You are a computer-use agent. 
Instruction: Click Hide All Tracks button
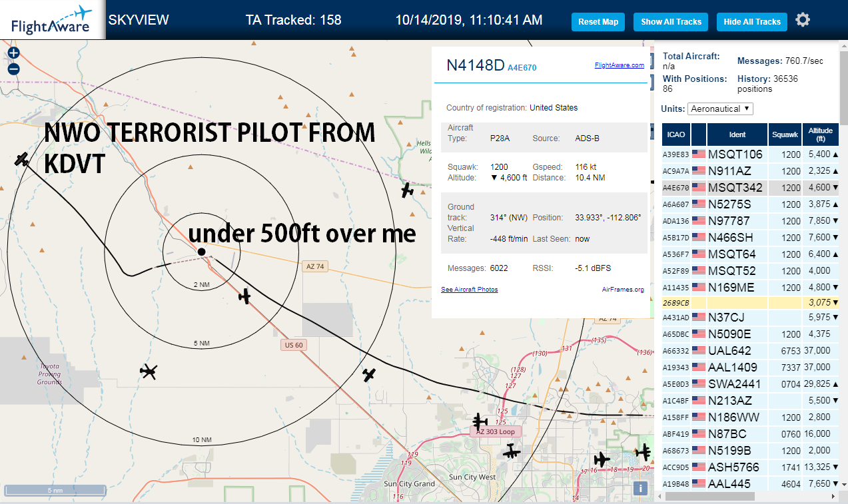tap(752, 22)
